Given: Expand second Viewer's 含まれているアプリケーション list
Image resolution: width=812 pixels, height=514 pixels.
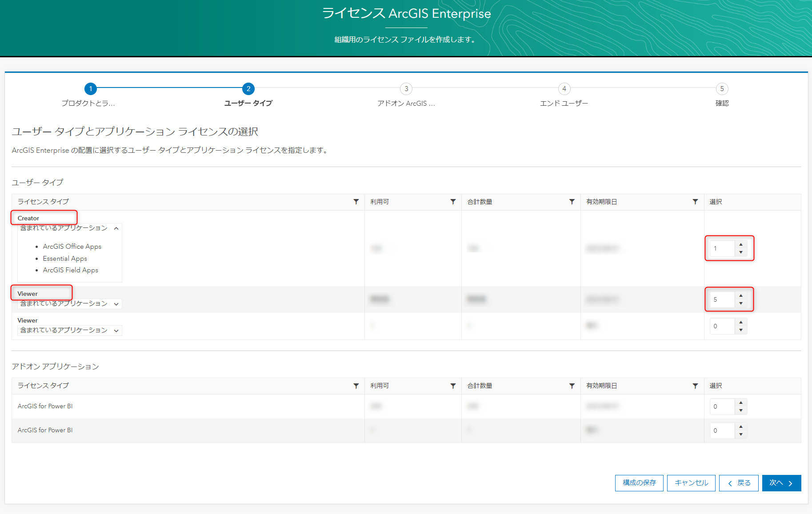Looking at the screenshot, I should point(116,331).
